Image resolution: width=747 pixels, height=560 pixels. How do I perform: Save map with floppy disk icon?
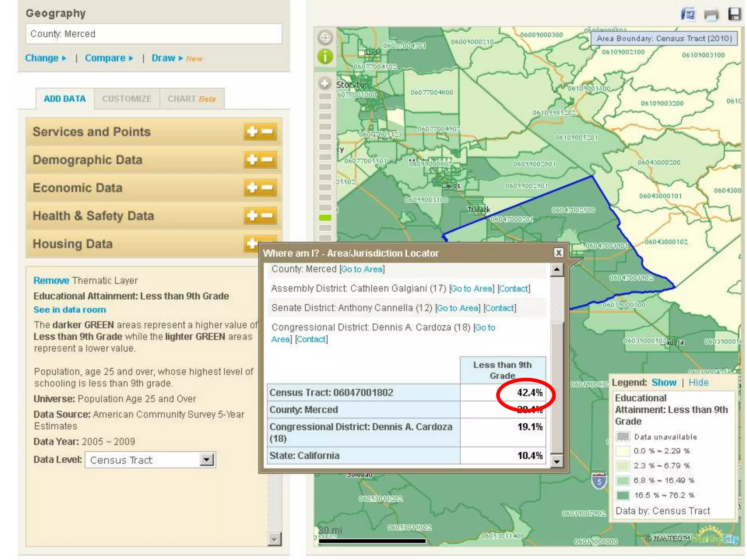tap(734, 14)
